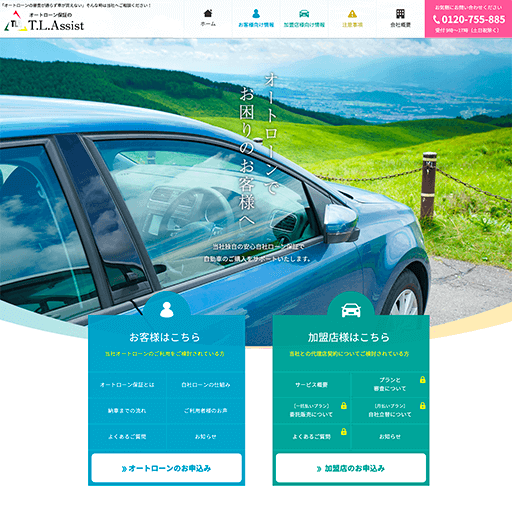Open ご利用者様のお声 link
512x512 pixels.
[x=206, y=410]
